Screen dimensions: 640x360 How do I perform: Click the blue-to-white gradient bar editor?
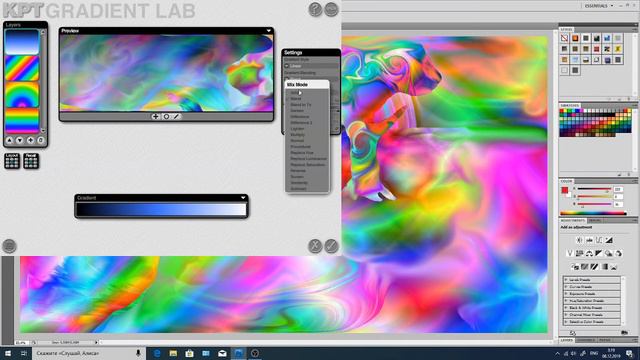161,209
